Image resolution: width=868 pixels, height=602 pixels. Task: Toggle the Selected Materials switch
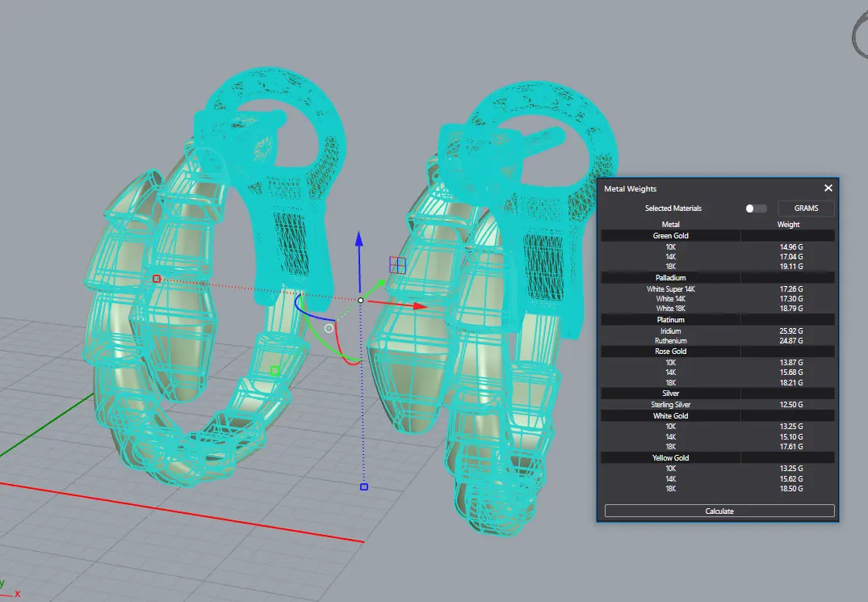point(755,208)
